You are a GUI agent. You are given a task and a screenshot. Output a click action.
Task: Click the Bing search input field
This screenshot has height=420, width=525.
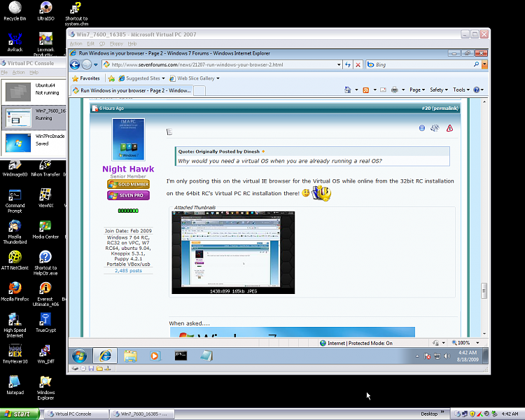(x=424, y=64)
